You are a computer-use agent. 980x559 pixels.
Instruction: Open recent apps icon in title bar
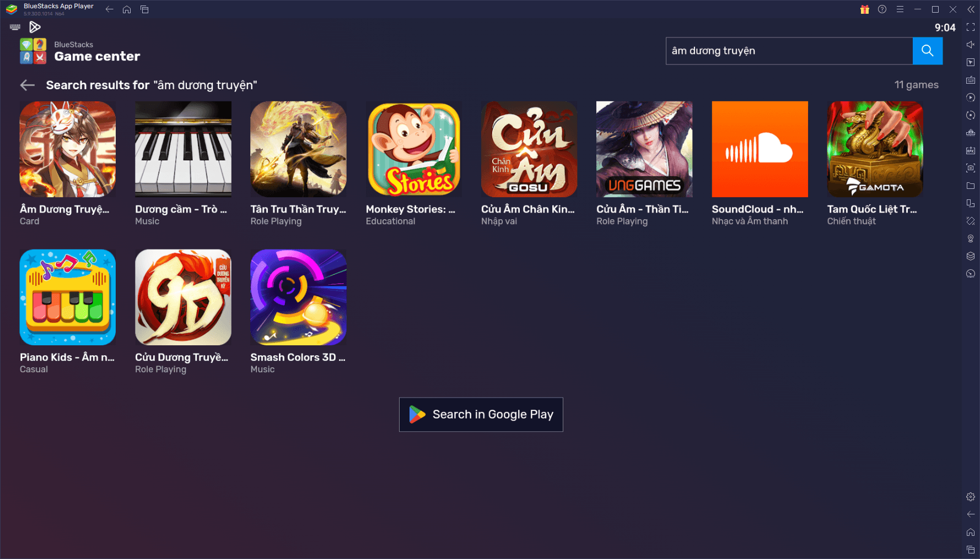pyautogui.click(x=144, y=9)
